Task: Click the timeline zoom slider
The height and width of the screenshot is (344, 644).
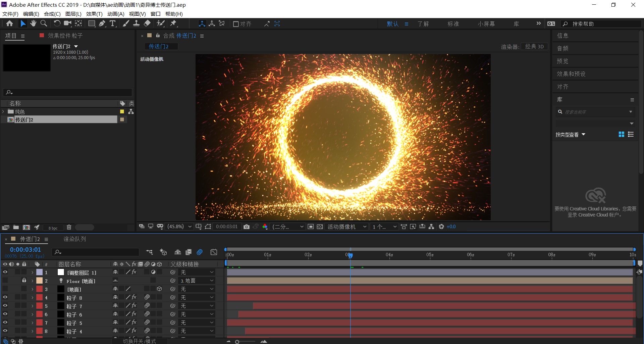Action: [246, 342]
